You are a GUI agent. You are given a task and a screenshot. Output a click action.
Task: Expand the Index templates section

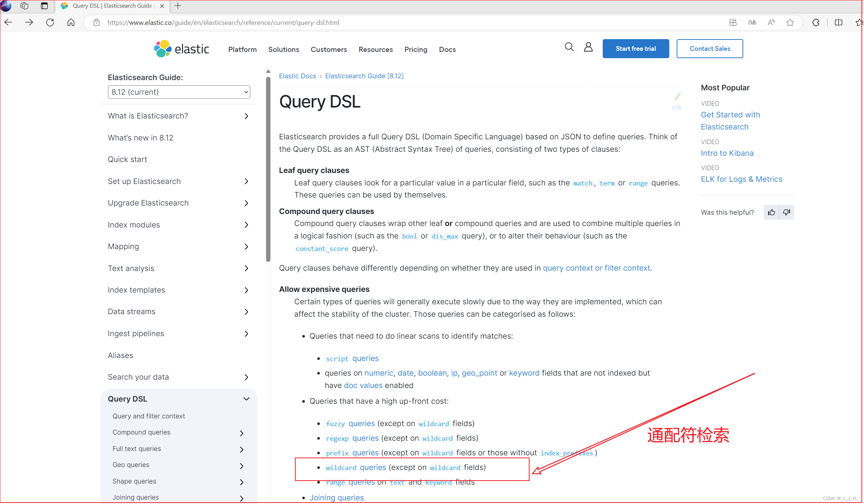(x=246, y=290)
